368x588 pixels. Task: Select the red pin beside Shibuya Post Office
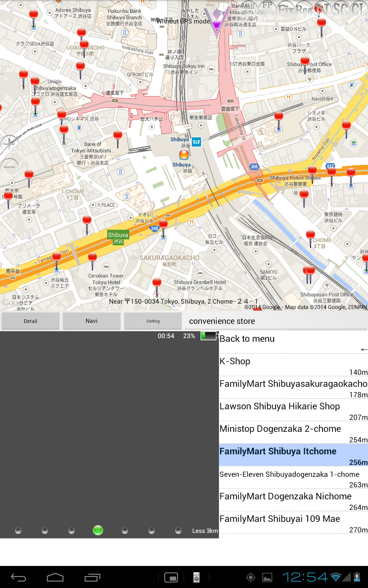pyautogui.click(x=305, y=65)
